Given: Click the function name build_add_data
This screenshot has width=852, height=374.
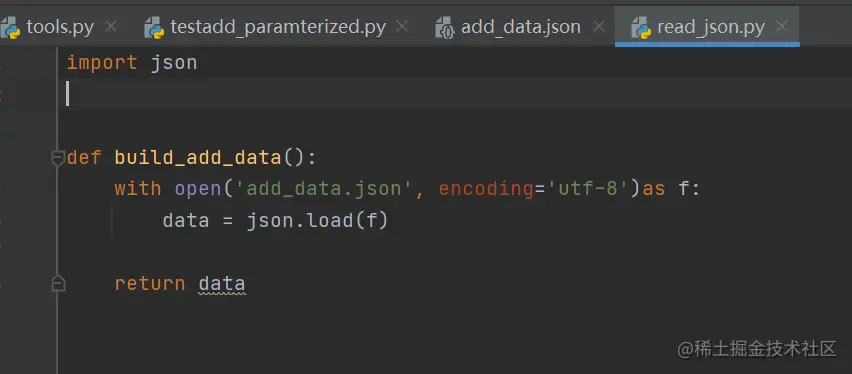Looking at the screenshot, I should pyautogui.click(x=198, y=158).
